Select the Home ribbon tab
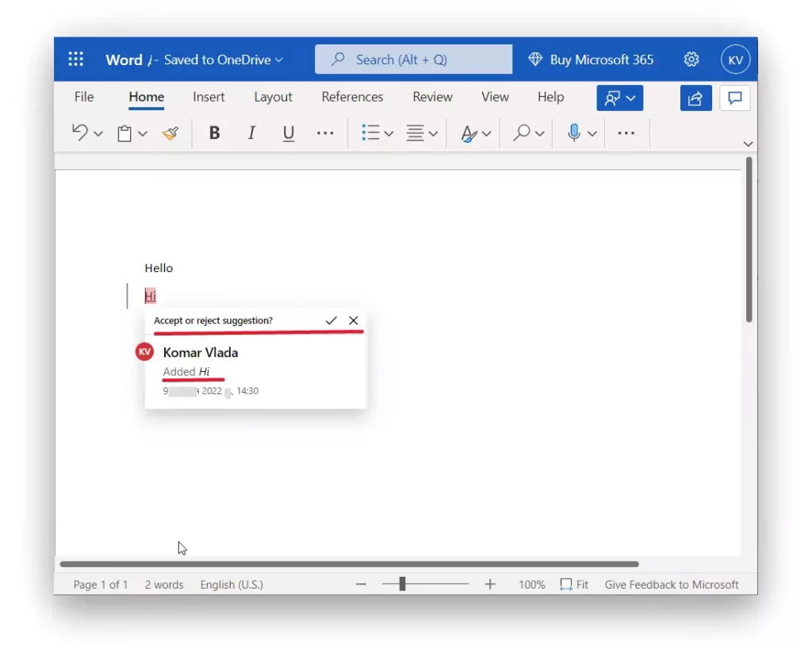This screenshot has height=664, width=812. coord(147,97)
